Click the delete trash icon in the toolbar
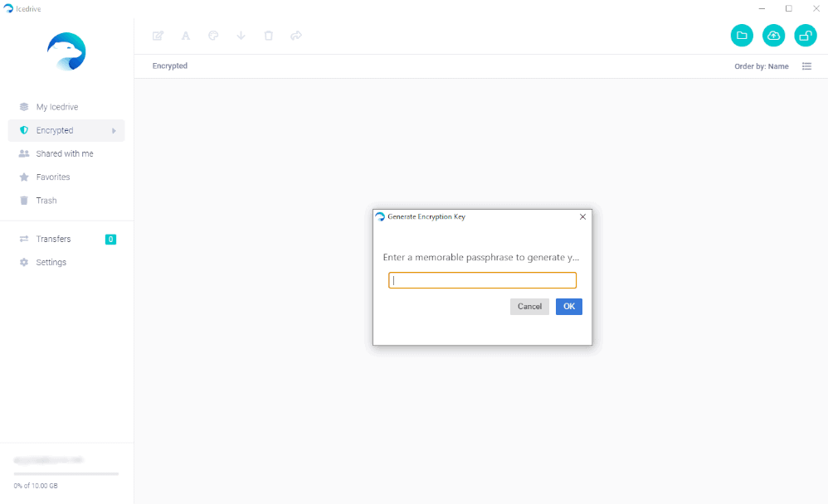Screen dimensions: 828x504 pos(268,36)
